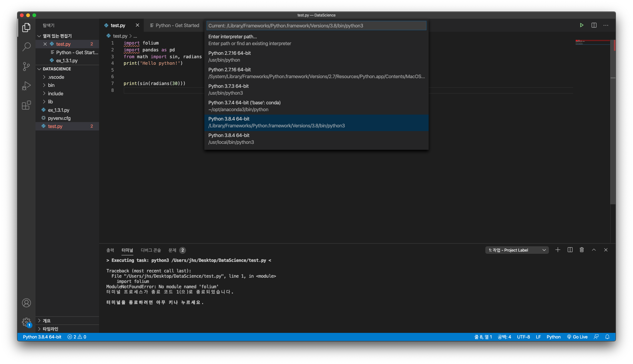Image resolution: width=633 pixels, height=364 pixels.
Task: Click line and column indicator in status bar
Action: point(483,337)
